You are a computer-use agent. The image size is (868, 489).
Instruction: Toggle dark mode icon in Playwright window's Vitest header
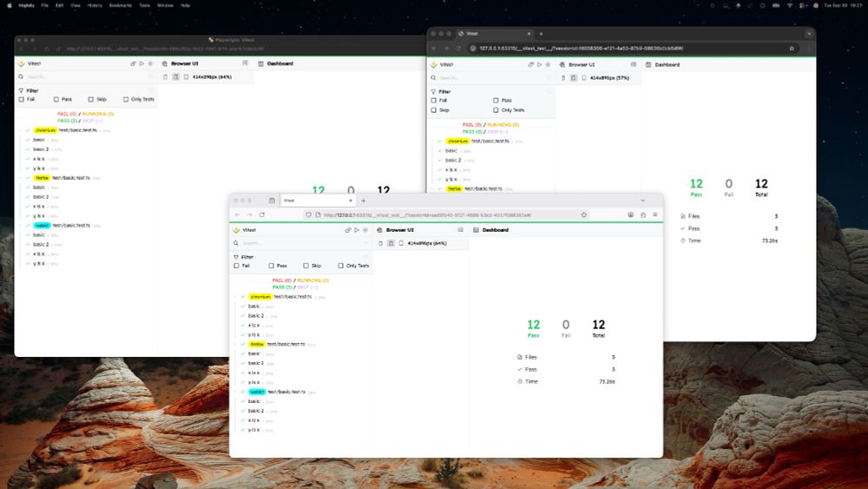click(x=150, y=63)
